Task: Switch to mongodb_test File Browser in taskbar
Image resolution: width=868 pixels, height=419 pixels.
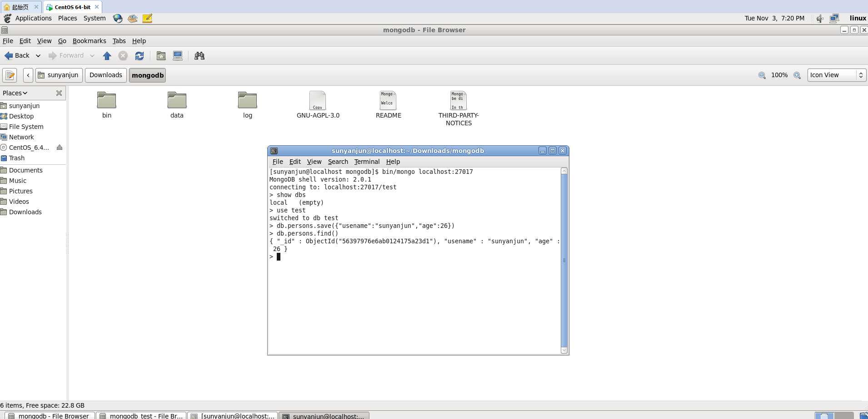Action: coord(141,415)
